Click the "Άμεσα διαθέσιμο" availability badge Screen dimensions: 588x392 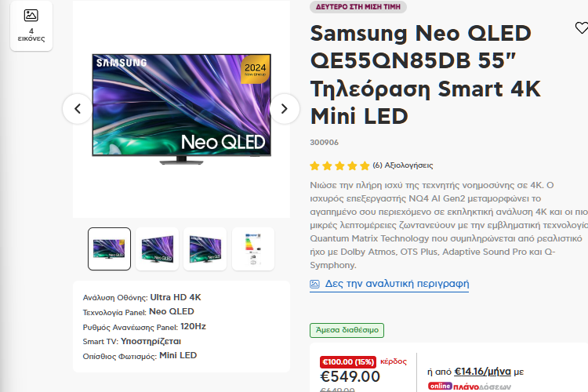(x=347, y=330)
